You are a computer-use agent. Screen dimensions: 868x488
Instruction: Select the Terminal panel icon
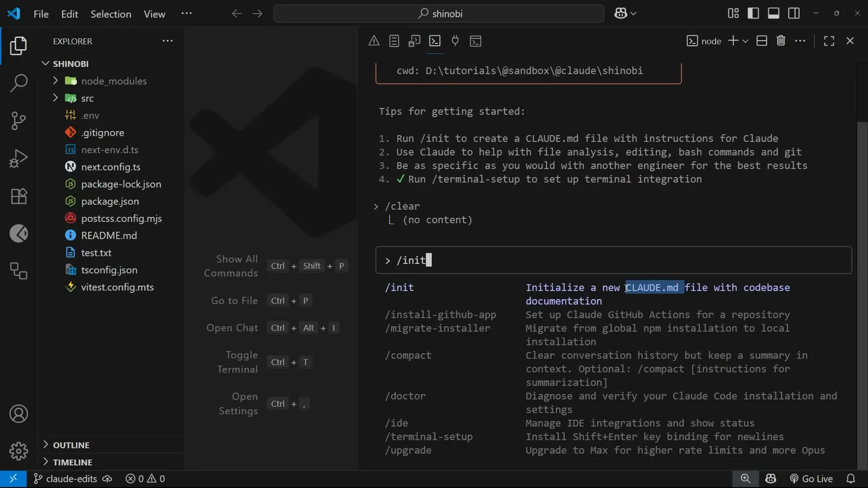point(435,41)
